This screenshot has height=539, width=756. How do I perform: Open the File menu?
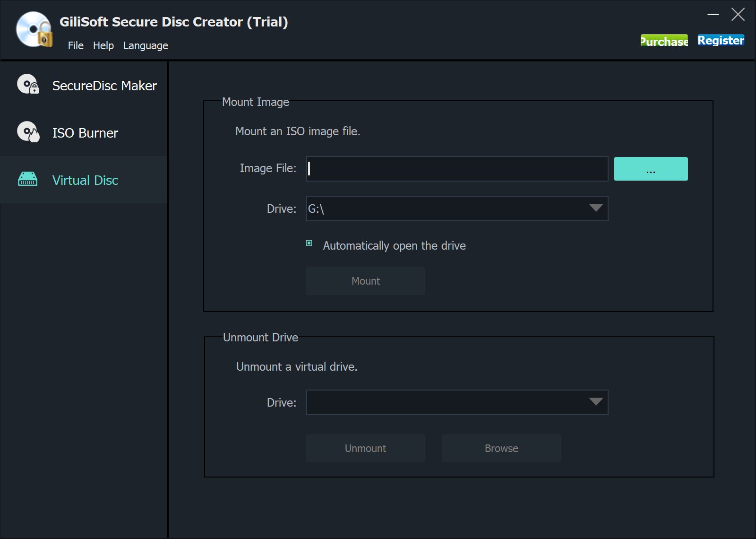pyautogui.click(x=76, y=46)
